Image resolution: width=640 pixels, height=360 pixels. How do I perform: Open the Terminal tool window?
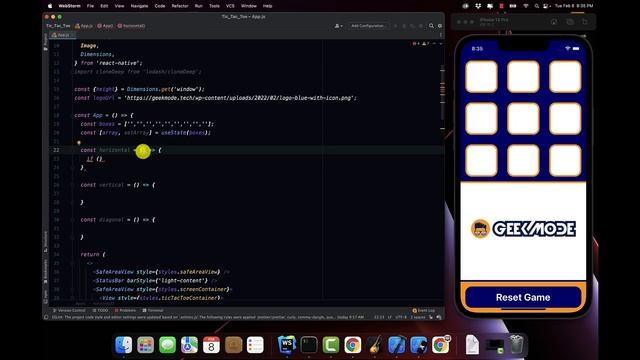[153, 311]
